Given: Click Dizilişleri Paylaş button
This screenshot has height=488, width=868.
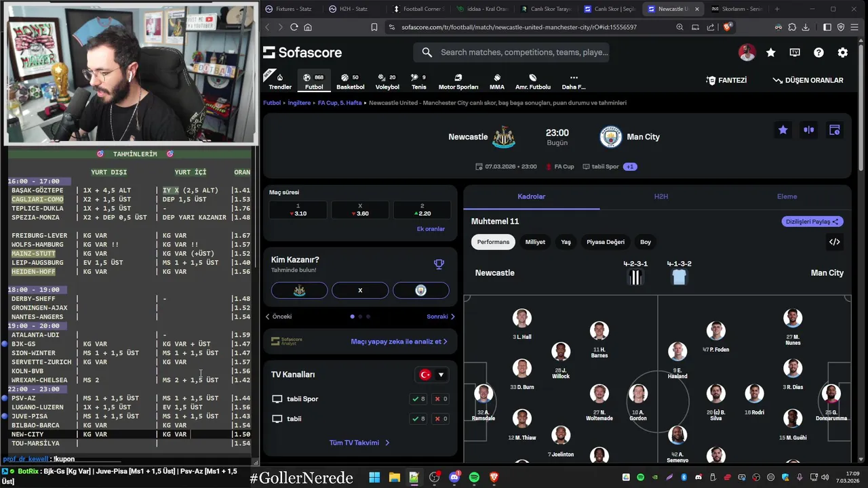Looking at the screenshot, I should tap(812, 222).
